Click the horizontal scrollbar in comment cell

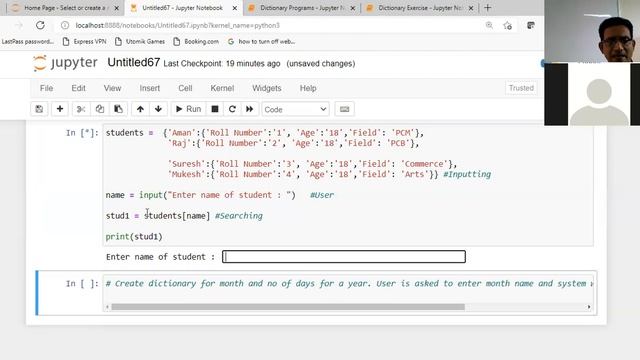click(288, 307)
